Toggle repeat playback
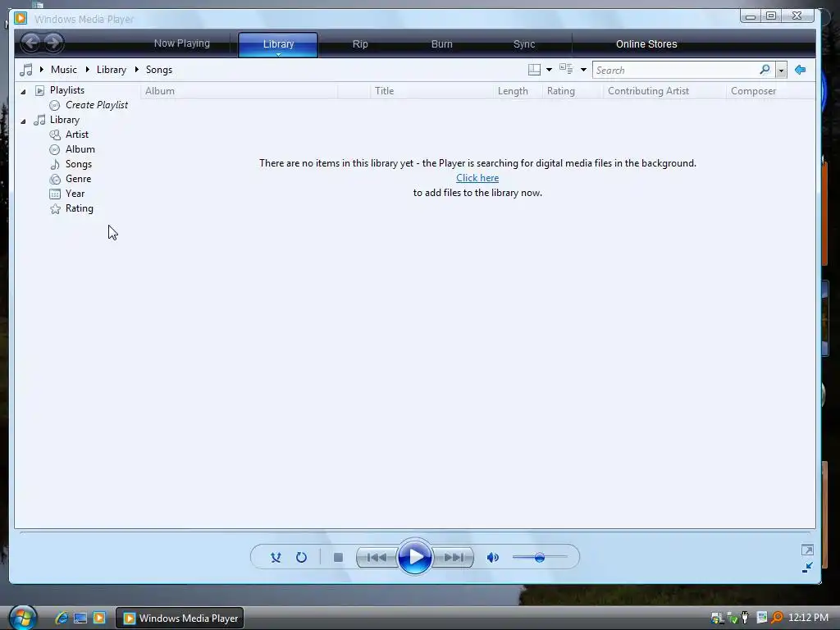 coord(302,558)
